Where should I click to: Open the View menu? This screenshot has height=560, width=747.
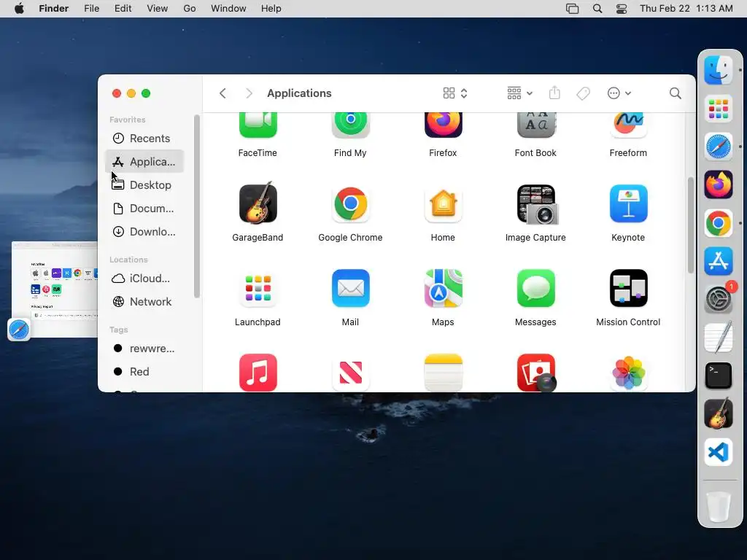[x=158, y=9]
